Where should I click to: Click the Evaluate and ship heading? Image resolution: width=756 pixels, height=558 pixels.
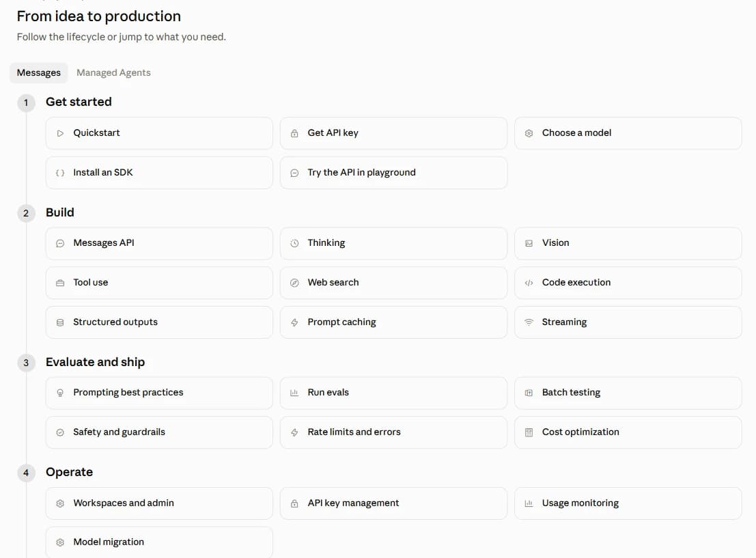tap(96, 362)
